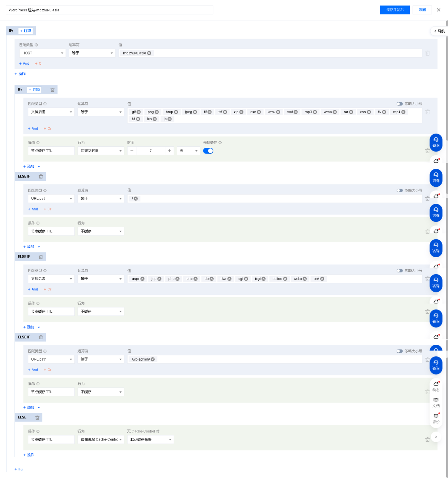
Task: Remove the /wp-admin/ URL path value
Action: (153, 360)
